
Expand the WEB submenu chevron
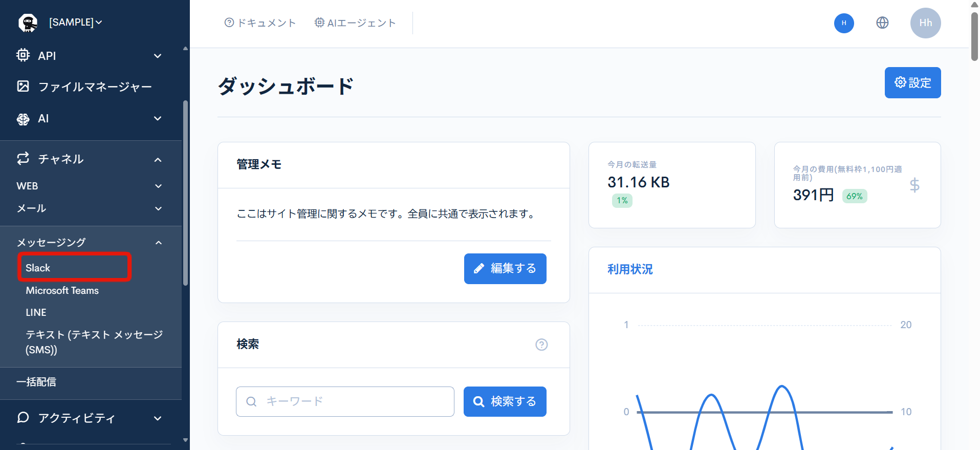click(159, 186)
